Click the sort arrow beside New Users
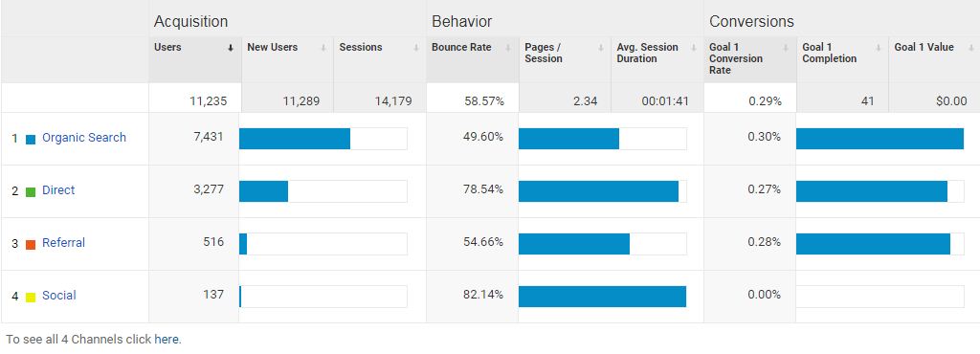The width and height of the screenshot is (980, 354). coord(323,48)
